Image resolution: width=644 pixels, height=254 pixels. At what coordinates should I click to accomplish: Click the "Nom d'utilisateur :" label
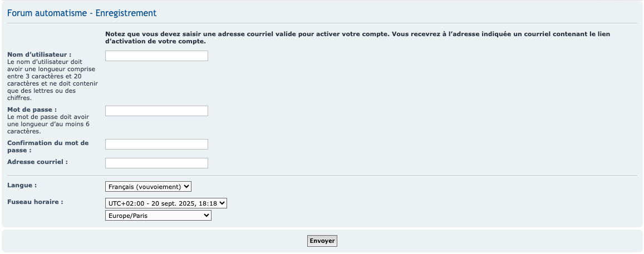[x=40, y=54]
